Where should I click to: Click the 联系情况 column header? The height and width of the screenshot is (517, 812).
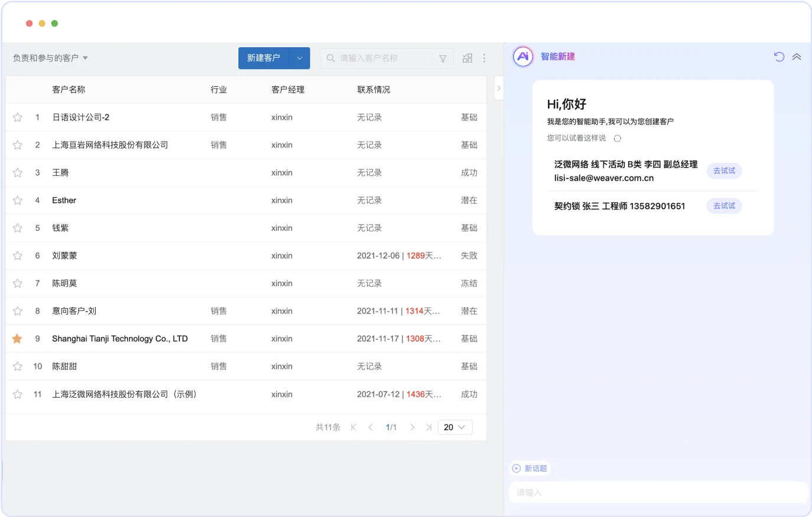374,90
